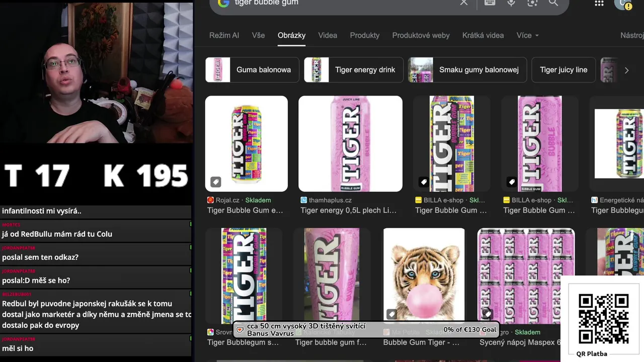Viewport: 644px width, 362px height.
Task: Click Bubble Gum Tiger result title
Action: pos(421,342)
